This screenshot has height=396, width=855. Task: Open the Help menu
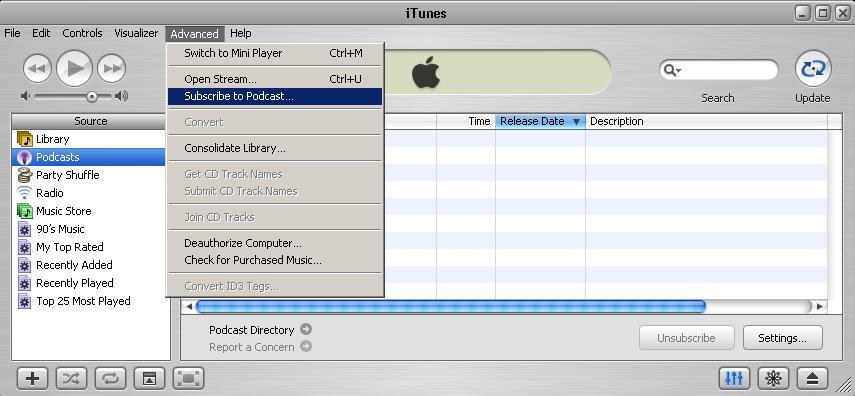point(240,33)
